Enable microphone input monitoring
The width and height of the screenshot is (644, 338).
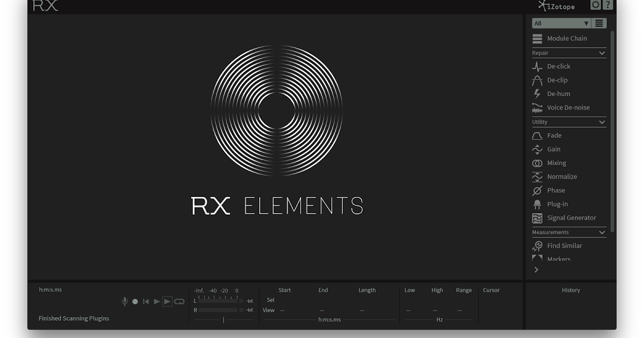(x=125, y=302)
